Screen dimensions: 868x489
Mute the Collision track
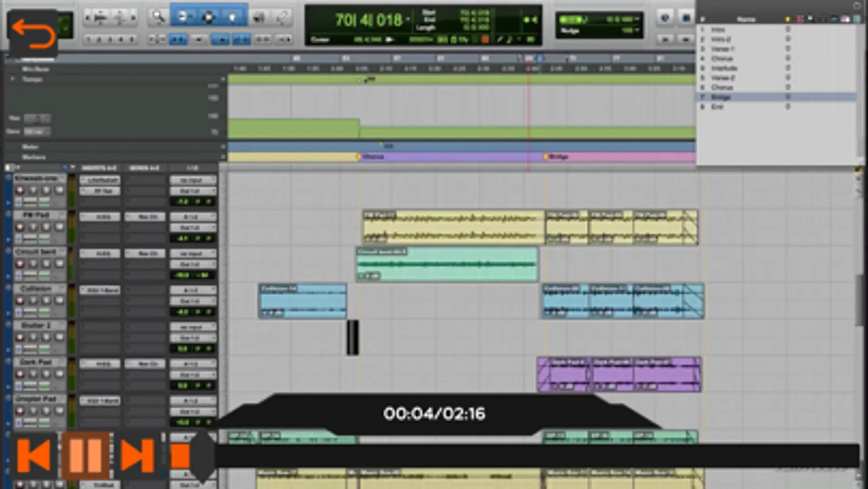coord(59,300)
